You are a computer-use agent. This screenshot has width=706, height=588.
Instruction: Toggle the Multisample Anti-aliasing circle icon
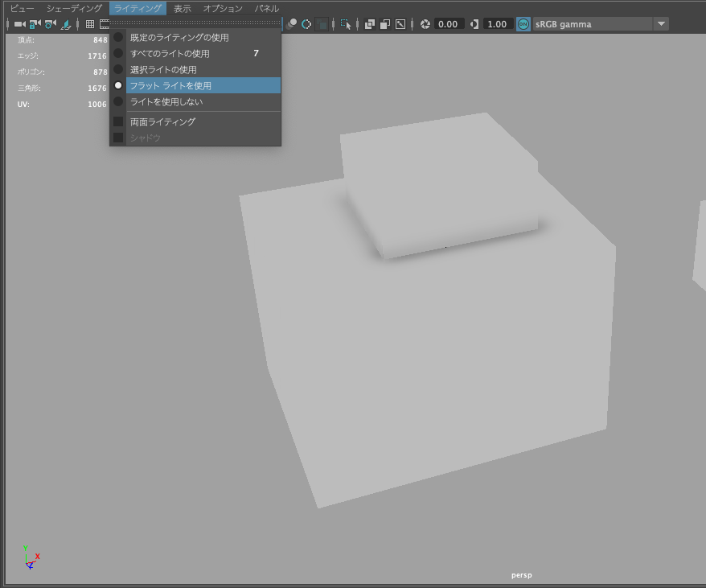(306, 24)
